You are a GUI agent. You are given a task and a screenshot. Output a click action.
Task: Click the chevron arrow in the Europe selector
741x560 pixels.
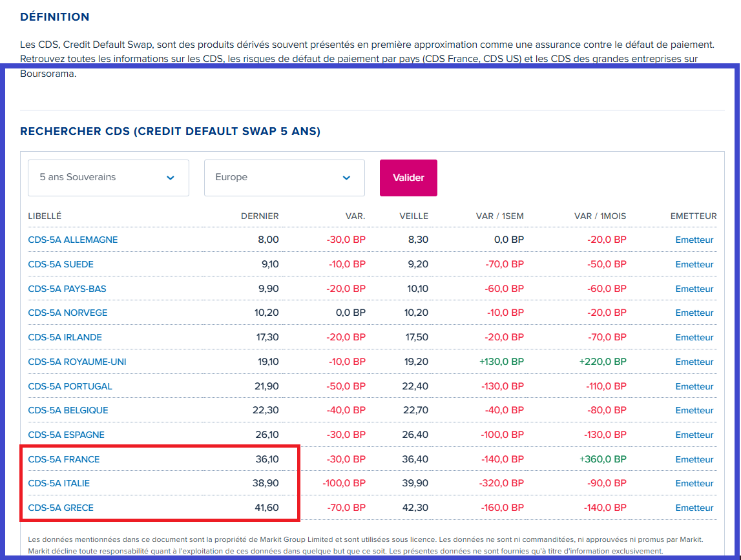coord(346,178)
